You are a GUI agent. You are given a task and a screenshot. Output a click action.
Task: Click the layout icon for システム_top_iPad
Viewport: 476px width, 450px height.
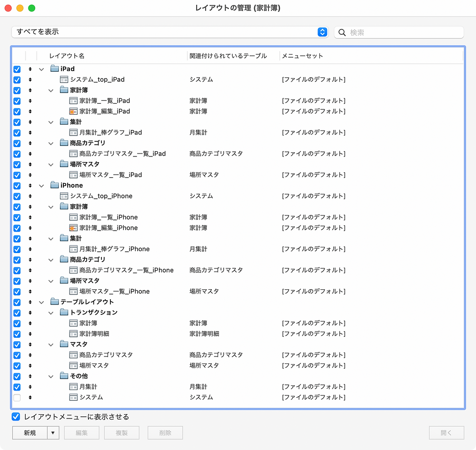[64, 79]
